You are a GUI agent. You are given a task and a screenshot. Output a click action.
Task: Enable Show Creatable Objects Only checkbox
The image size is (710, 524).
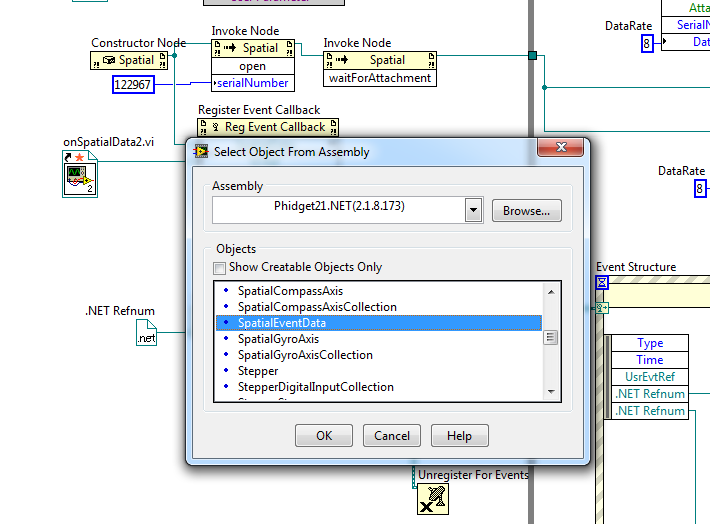click(x=220, y=268)
